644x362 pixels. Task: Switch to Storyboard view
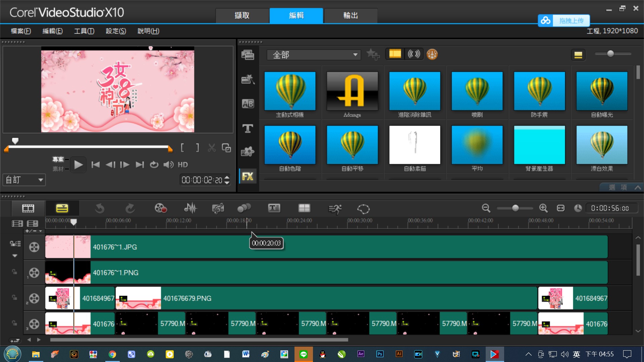click(x=28, y=208)
